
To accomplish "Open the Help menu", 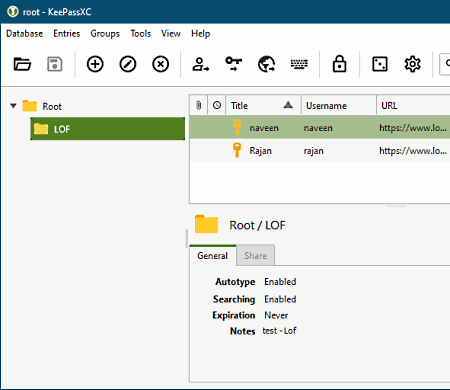I will [200, 34].
